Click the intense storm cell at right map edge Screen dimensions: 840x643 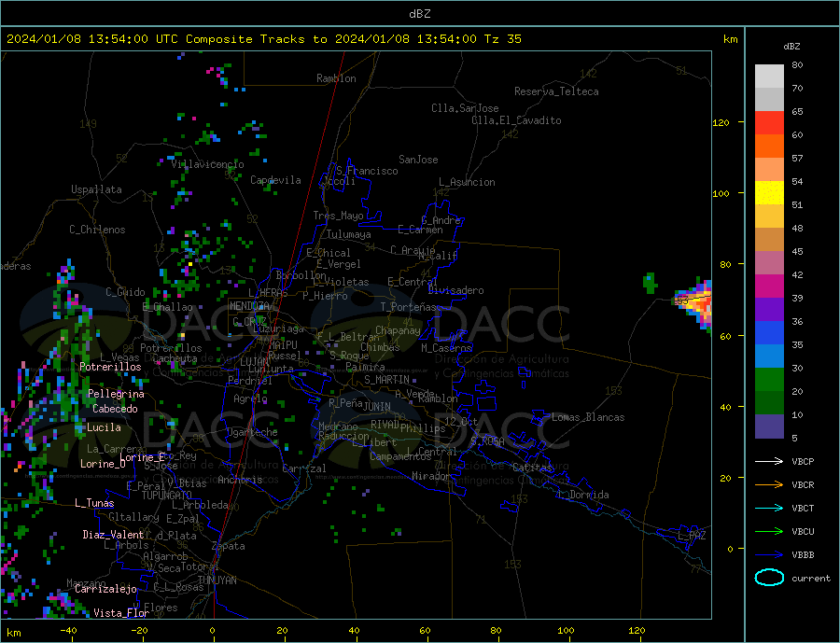pyautogui.click(x=695, y=305)
